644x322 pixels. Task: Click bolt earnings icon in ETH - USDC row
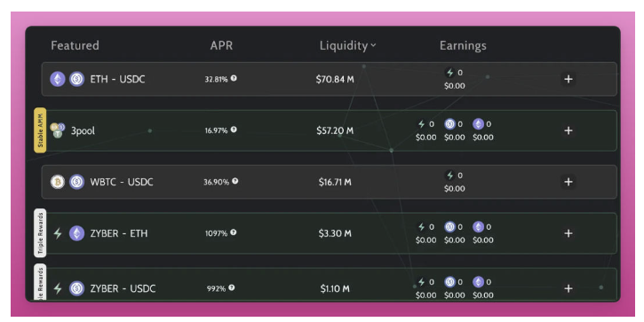tap(449, 73)
